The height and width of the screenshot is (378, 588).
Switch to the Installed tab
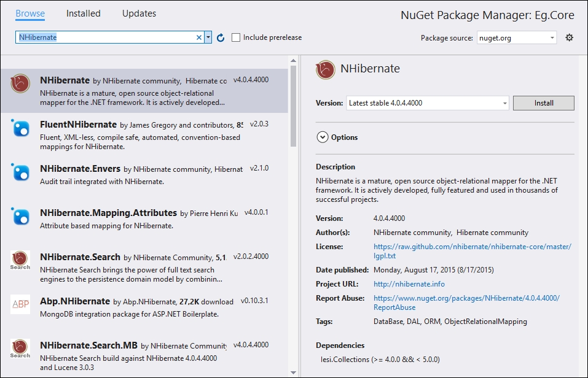(x=83, y=13)
